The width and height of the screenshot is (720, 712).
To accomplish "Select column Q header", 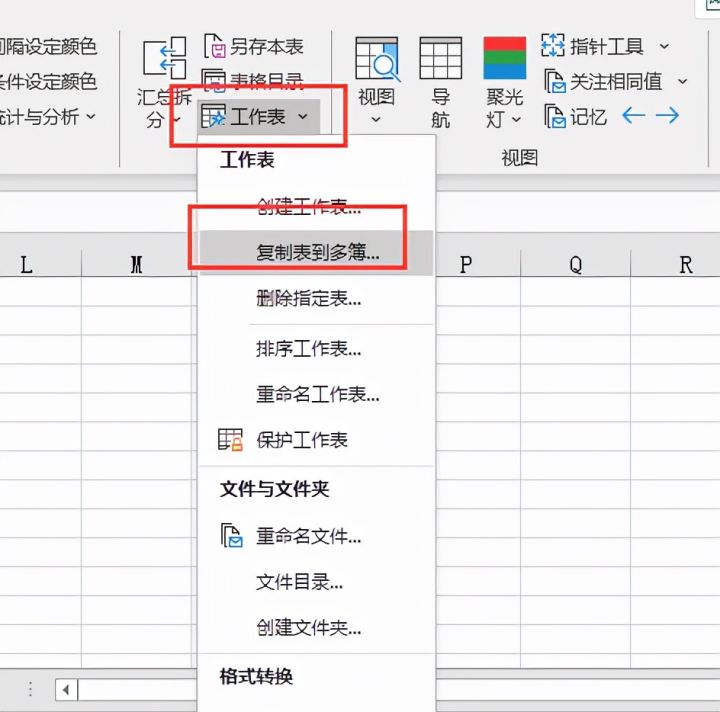I will (576, 264).
